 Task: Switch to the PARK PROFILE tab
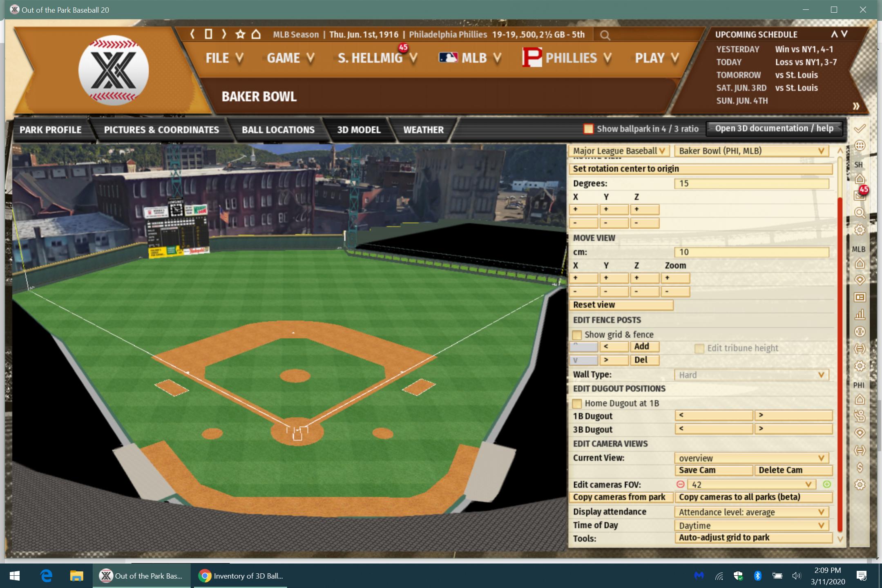click(51, 130)
